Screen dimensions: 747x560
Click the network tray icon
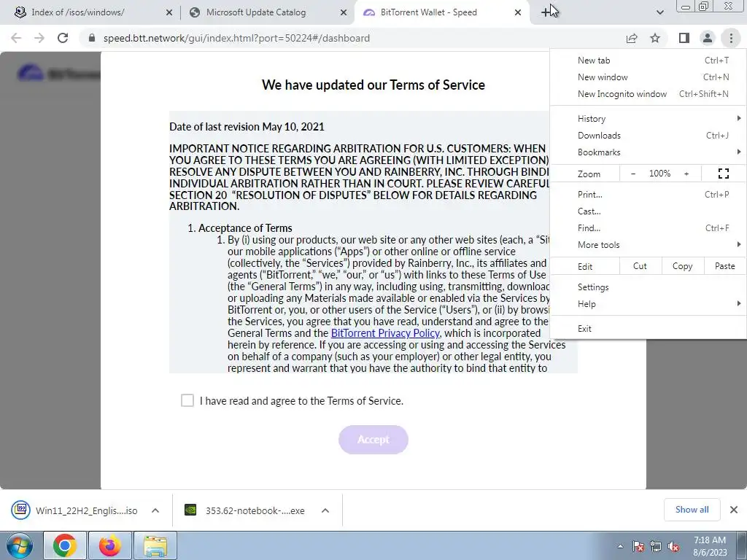[656, 546]
